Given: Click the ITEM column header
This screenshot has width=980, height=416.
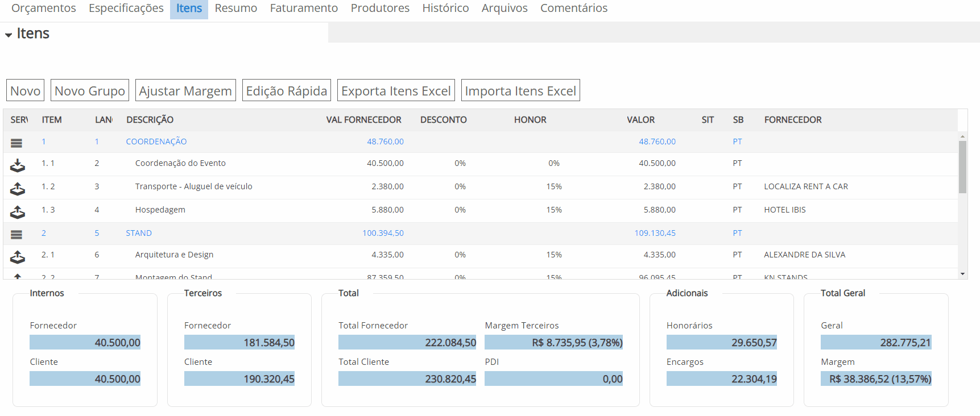Looking at the screenshot, I should [52, 120].
